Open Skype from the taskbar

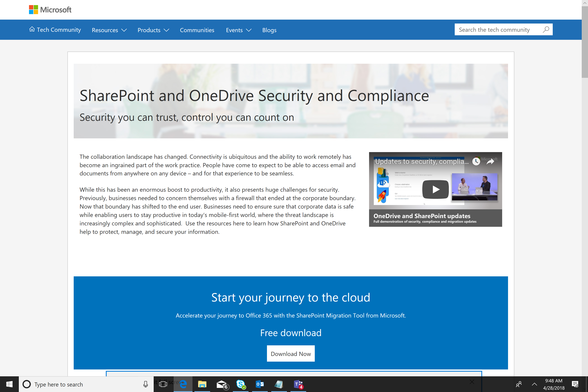[241, 384]
